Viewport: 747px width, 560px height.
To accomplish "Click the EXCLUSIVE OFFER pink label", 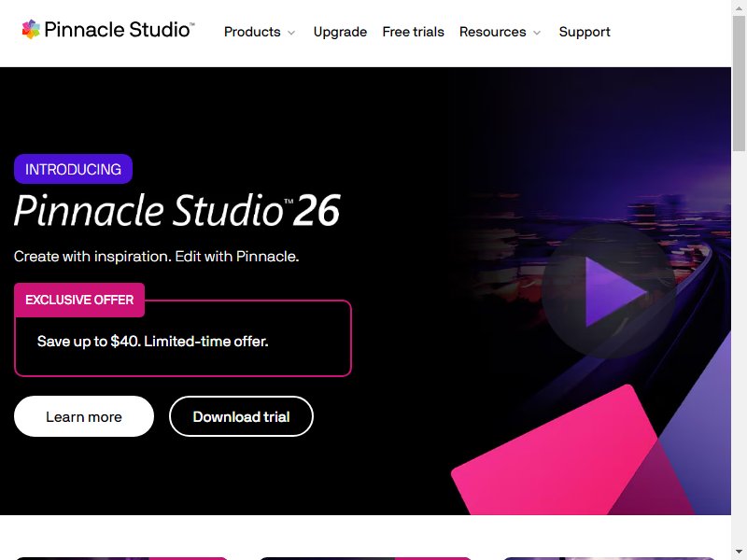I will [x=79, y=300].
